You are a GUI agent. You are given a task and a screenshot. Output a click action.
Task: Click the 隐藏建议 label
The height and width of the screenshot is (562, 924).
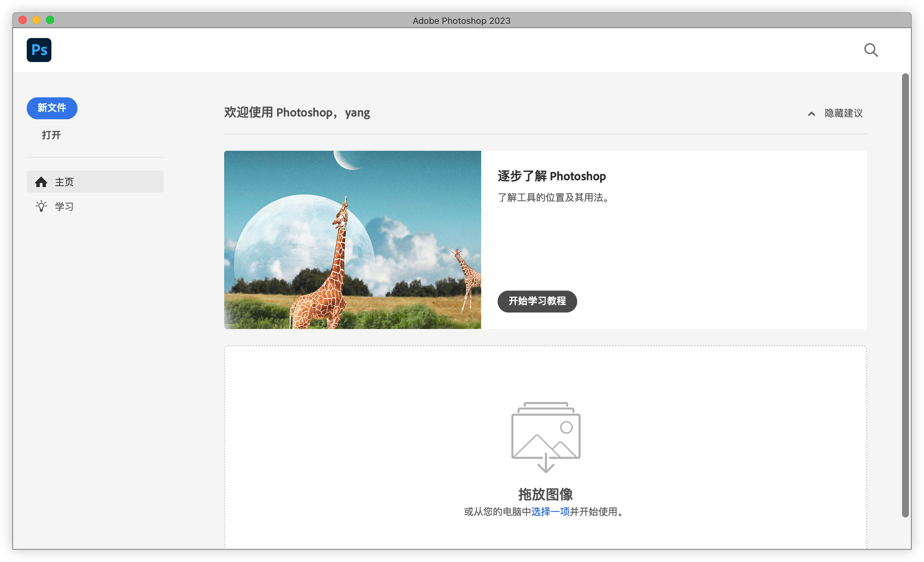tap(843, 113)
